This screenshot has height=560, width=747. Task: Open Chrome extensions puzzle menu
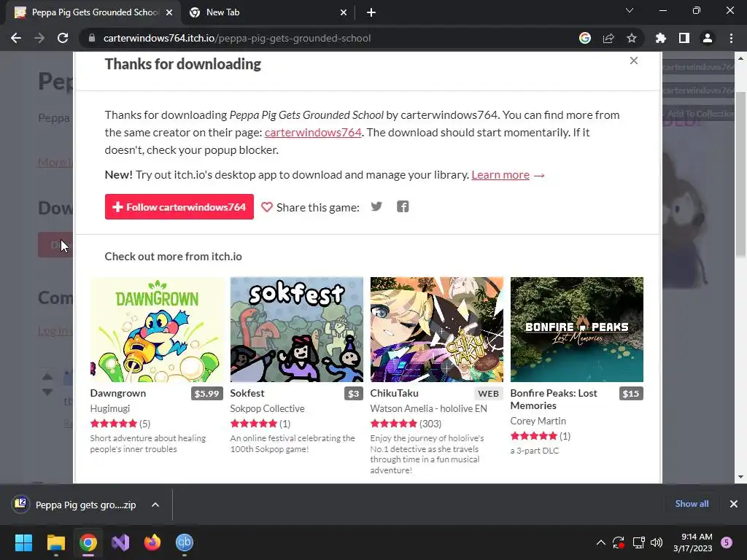(661, 38)
